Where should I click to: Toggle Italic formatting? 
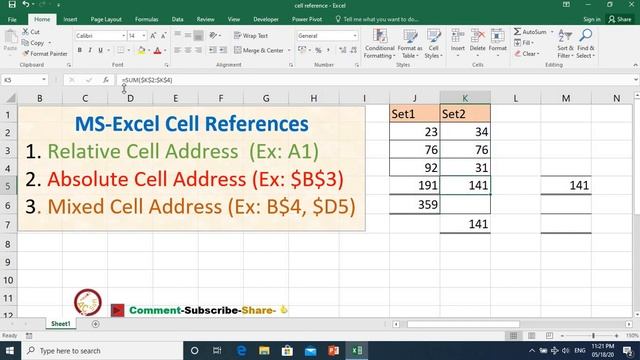click(x=90, y=50)
